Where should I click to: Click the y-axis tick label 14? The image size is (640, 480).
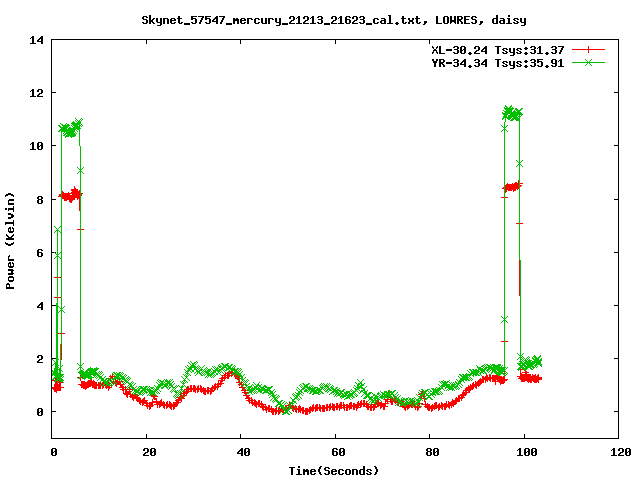click(x=36, y=40)
